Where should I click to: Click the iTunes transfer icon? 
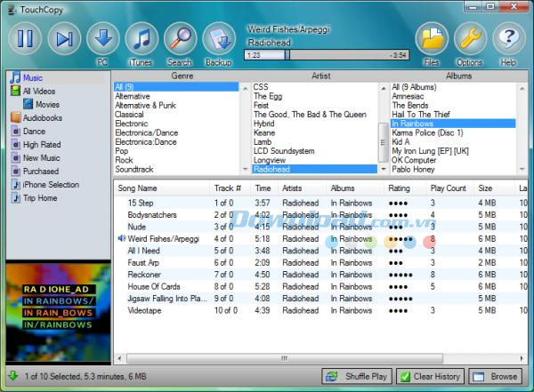[x=142, y=40]
